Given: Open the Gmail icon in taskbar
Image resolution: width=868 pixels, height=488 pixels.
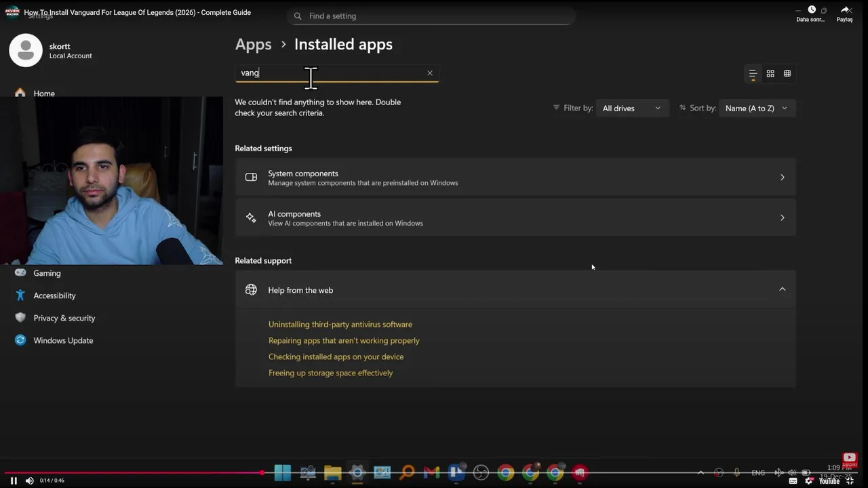Looking at the screenshot, I should (431, 472).
